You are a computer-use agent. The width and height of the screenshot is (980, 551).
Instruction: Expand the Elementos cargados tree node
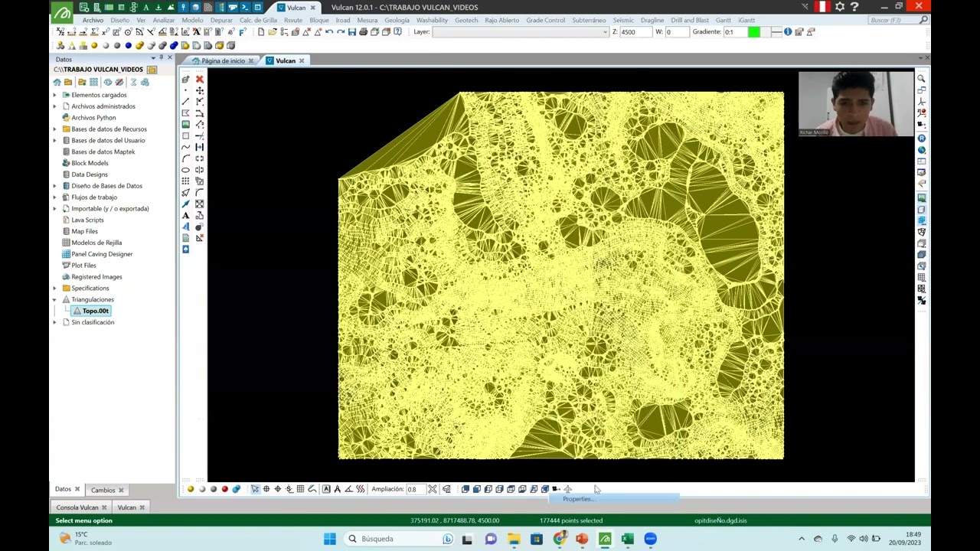pyautogui.click(x=54, y=95)
